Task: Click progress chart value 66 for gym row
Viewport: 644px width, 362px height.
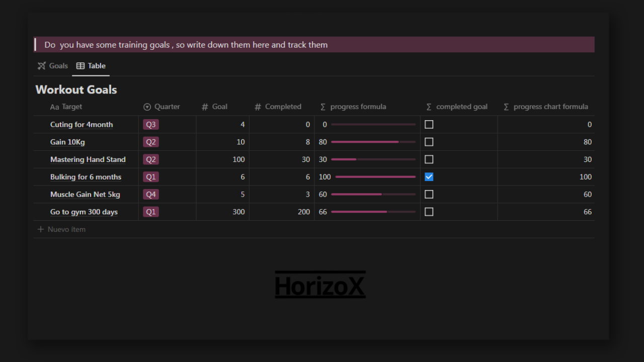Action: (x=588, y=212)
